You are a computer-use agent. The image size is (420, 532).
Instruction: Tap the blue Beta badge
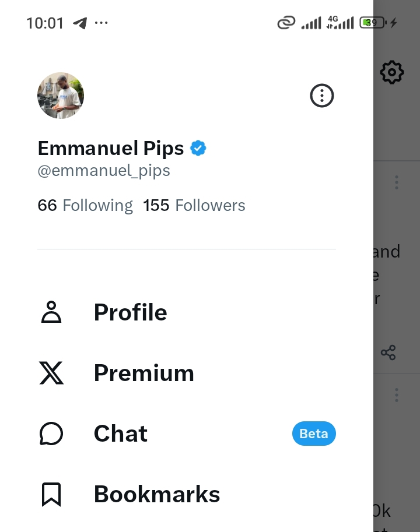[x=314, y=434]
